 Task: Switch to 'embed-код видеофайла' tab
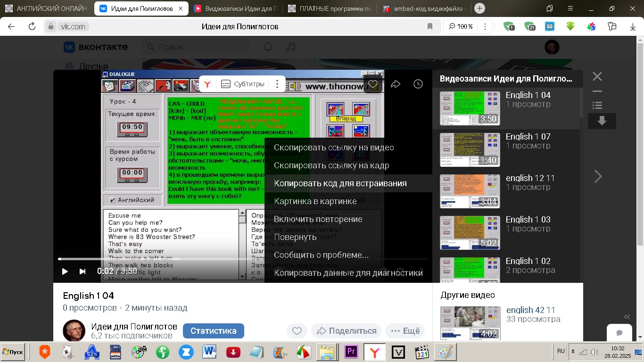tap(425, 8)
